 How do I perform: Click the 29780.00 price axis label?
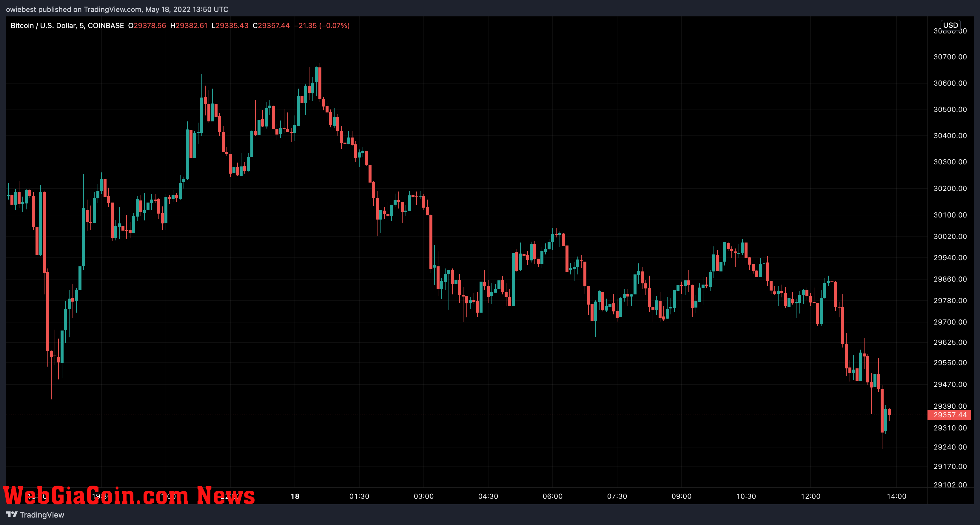pyautogui.click(x=950, y=301)
